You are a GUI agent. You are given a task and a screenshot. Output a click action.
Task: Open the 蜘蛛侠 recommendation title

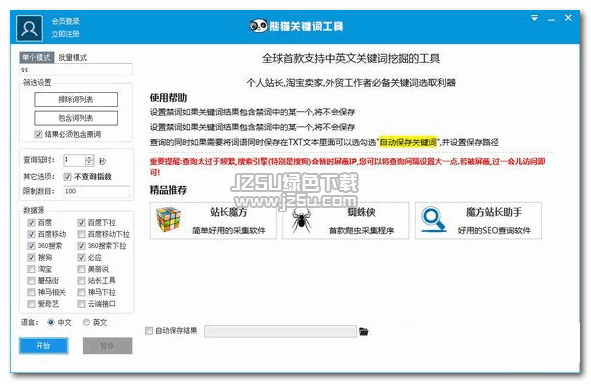pyautogui.click(x=361, y=212)
